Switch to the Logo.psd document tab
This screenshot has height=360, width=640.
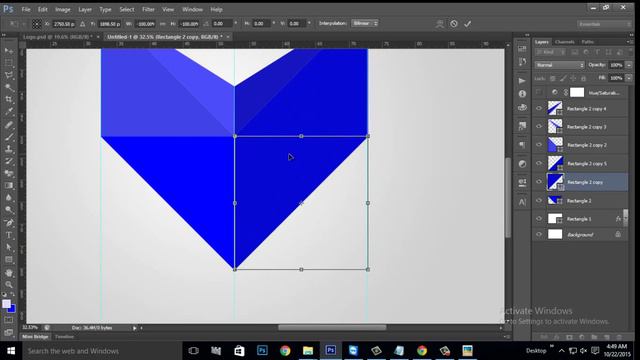click(x=57, y=37)
